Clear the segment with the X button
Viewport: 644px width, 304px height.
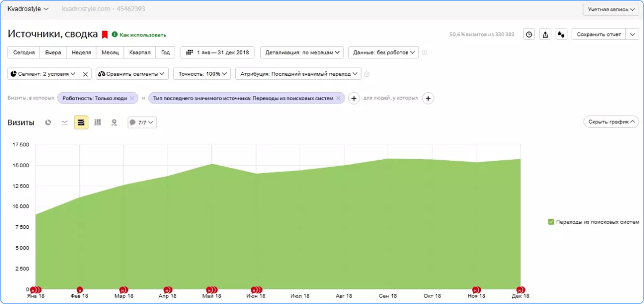tap(85, 74)
